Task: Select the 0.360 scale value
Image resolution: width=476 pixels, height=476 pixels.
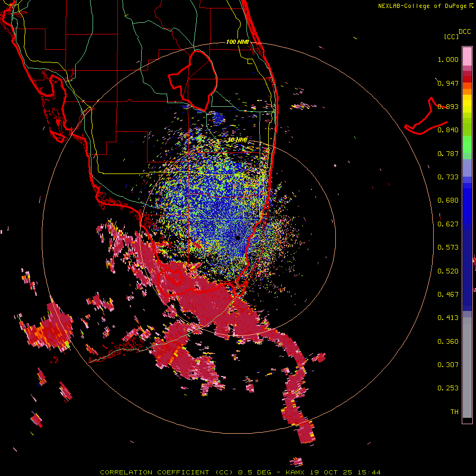Action: click(x=448, y=342)
